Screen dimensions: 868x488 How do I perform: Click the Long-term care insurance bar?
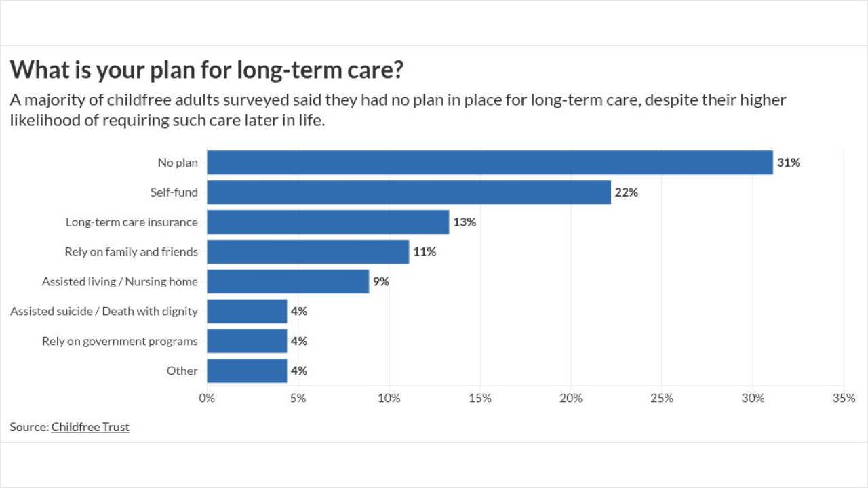click(x=328, y=222)
